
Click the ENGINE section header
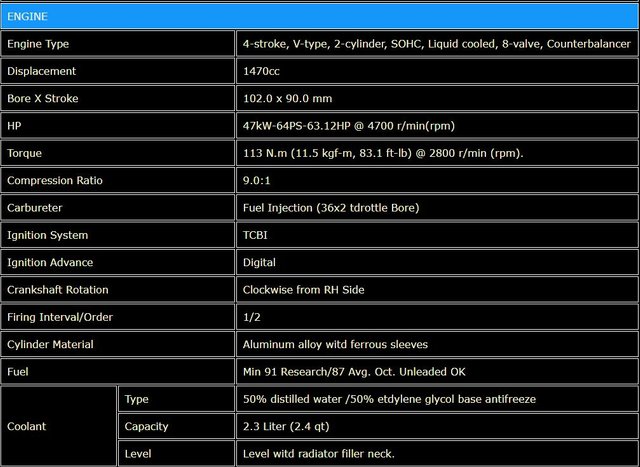point(320,16)
